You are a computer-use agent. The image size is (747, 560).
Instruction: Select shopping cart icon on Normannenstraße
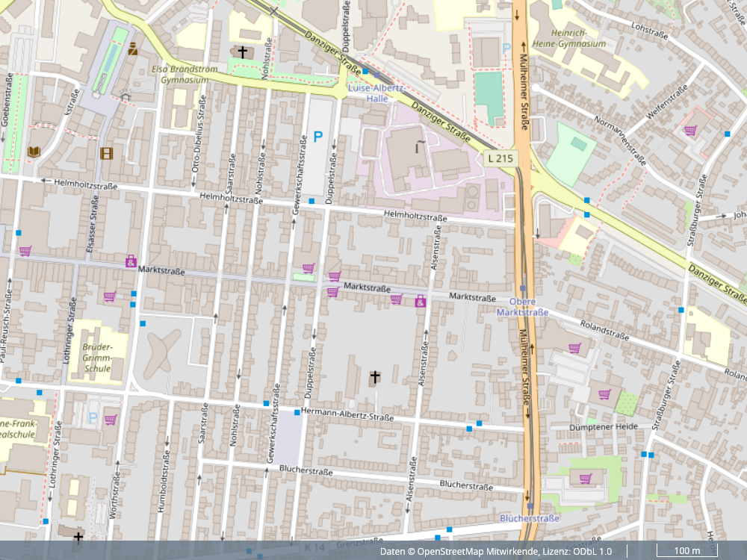[690, 131]
